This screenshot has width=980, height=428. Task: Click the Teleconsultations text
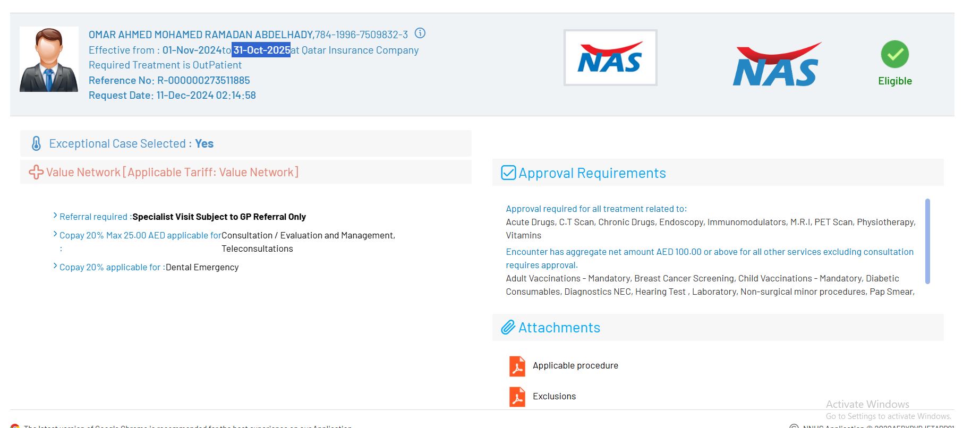[x=257, y=249]
